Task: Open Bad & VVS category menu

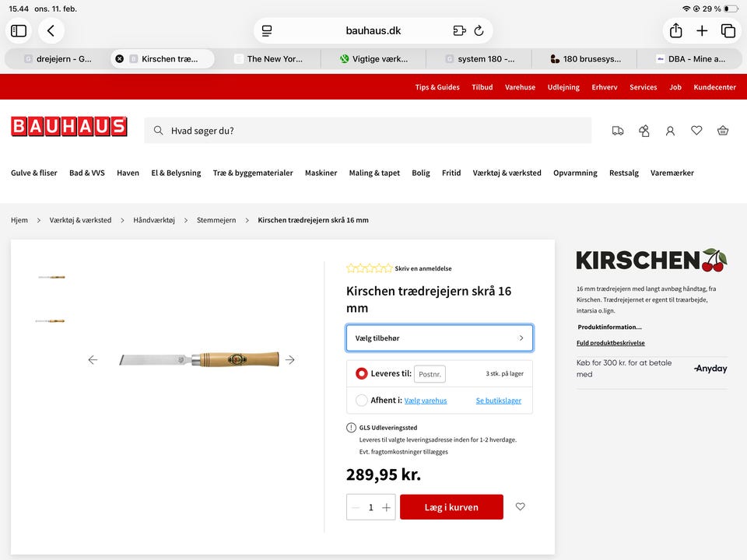Action: coord(86,173)
